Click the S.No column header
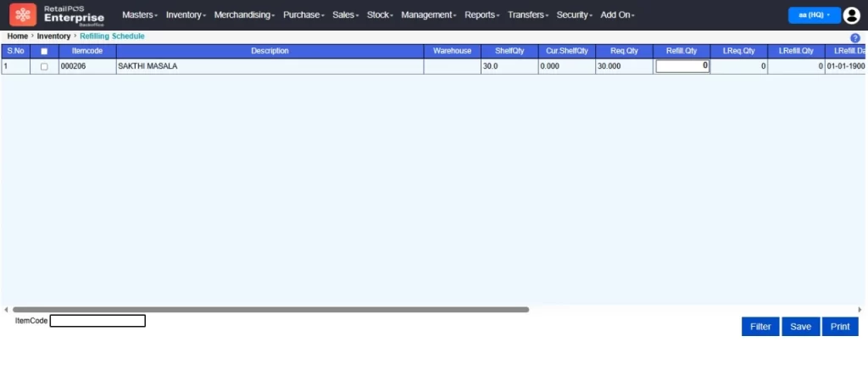The height and width of the screenshot is (387, 868). pyautogui.click(x=15, y=51)
